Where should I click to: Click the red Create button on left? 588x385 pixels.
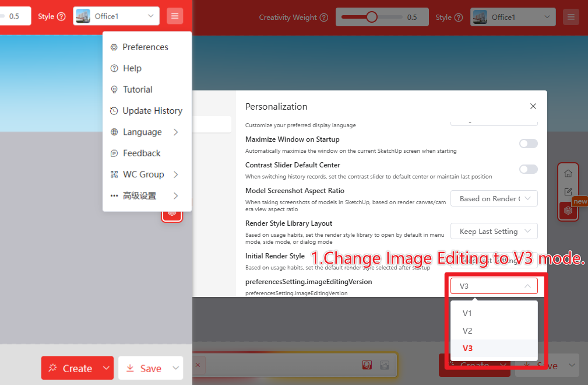[71, 368]
